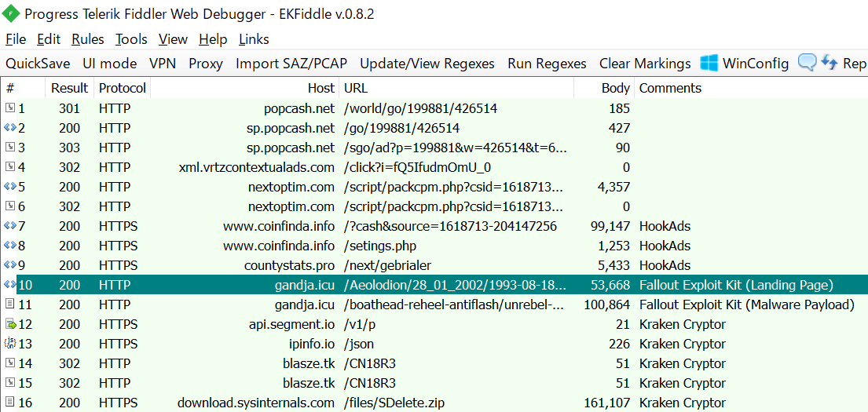Click Import SAZ/PCAP button

pyautogui.click(x=291, y=64)
